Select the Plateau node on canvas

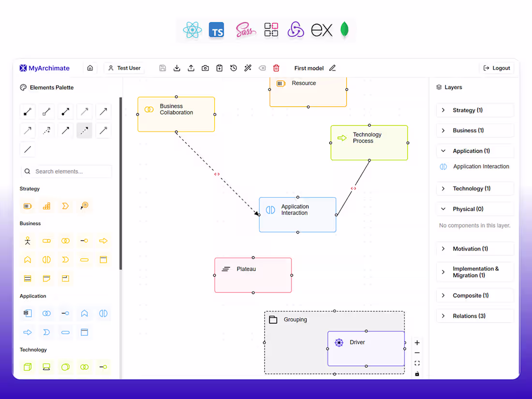pyautogui.click(x=253, y=275)
